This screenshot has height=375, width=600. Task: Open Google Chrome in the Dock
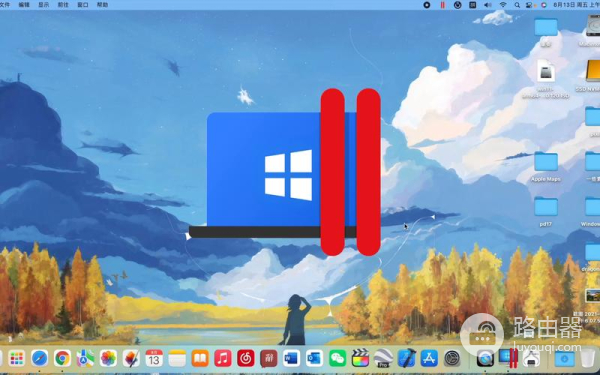pyautogui.click(x=62, y=359)
